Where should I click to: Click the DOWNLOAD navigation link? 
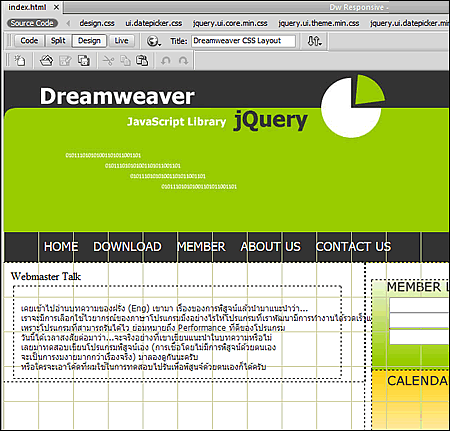coord(127,247)
